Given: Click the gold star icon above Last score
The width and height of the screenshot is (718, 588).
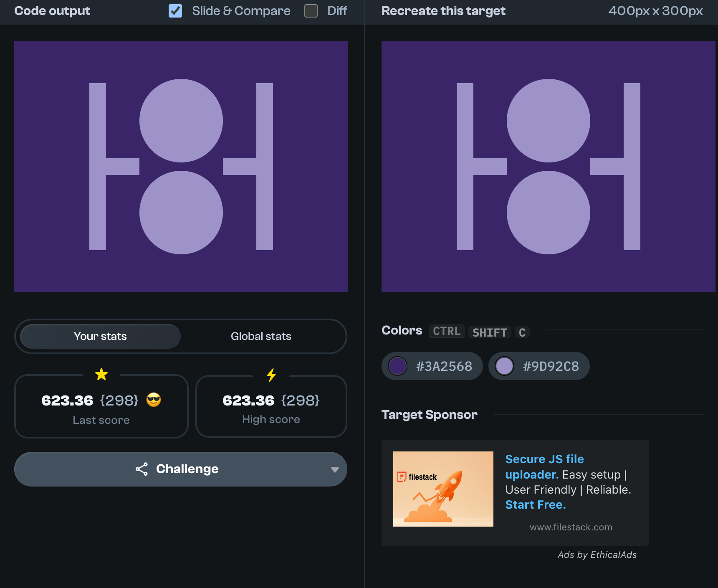Looking at the screenshot, I should point(101,374).
